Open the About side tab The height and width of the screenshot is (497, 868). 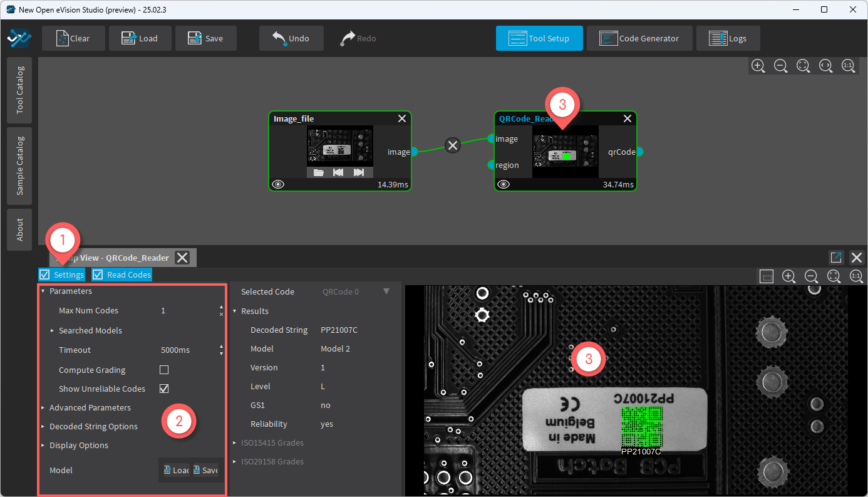(x=20, y=229)
